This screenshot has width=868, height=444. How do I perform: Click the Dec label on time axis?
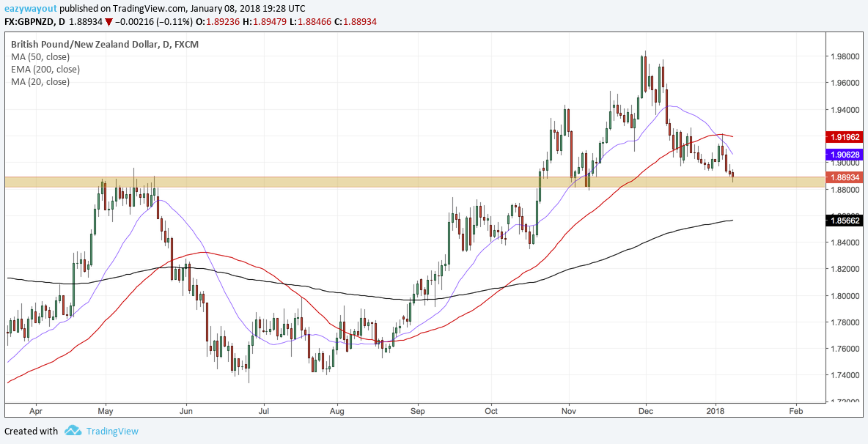click(645, 412)
